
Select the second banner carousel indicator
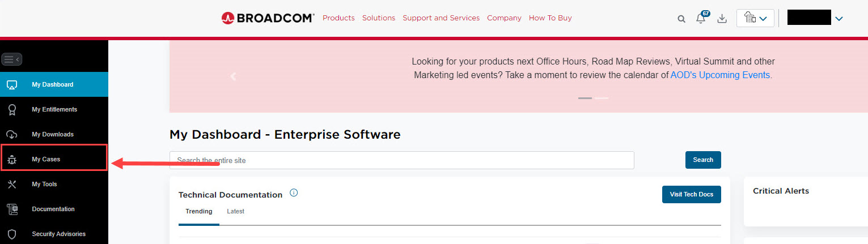602,99
